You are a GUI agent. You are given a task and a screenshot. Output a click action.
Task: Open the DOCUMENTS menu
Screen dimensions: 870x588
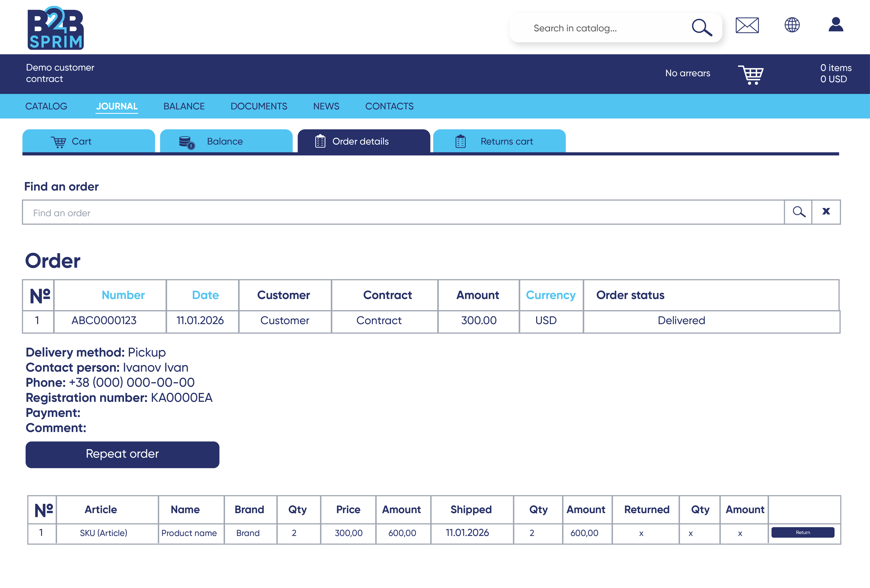pos(259,106)
